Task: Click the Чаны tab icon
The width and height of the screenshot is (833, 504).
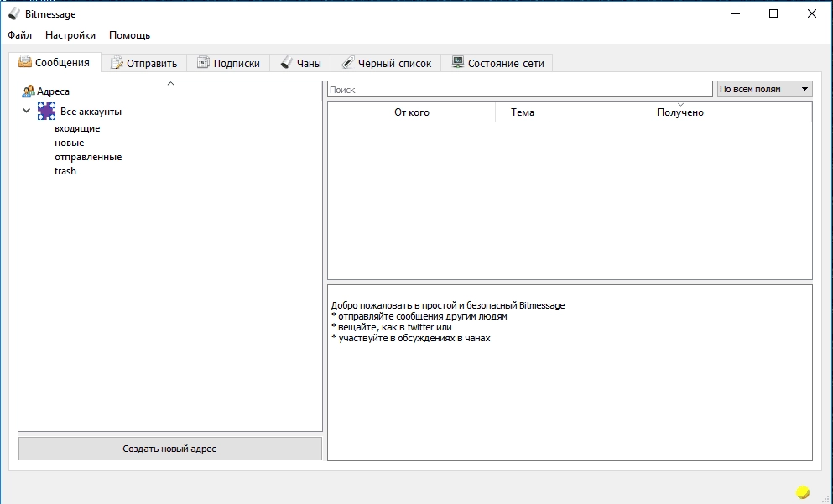Action: pyautogui.click(x=286, y=63)
